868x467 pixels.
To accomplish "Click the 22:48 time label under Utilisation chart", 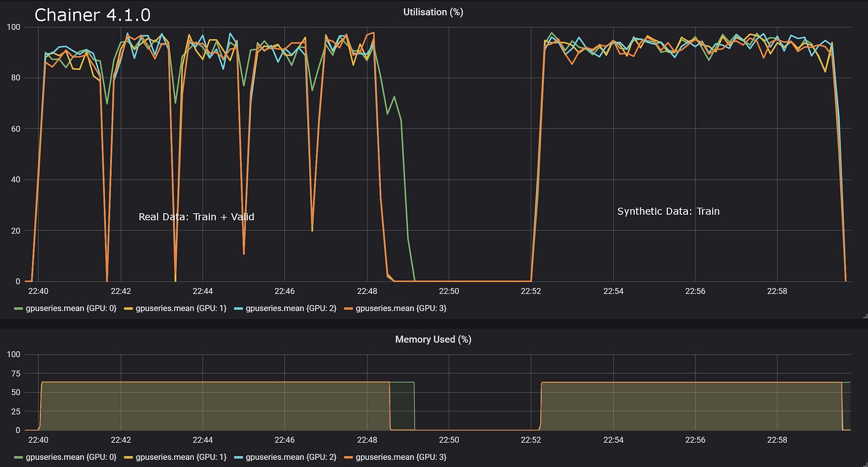I will coord(367,291).
